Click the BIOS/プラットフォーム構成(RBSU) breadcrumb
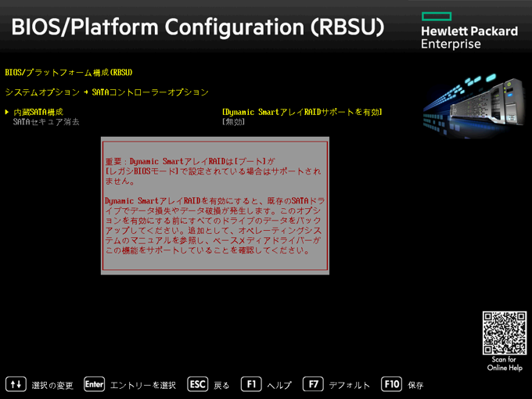 69,73
